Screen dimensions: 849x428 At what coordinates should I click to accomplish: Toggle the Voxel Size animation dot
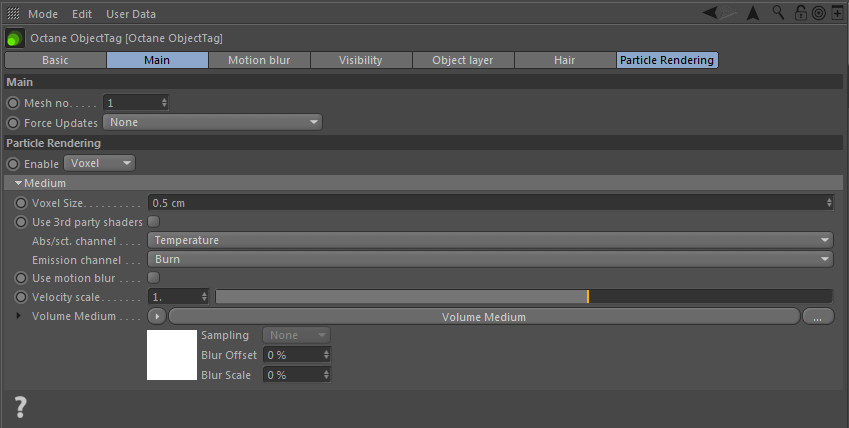pos(21,203)
